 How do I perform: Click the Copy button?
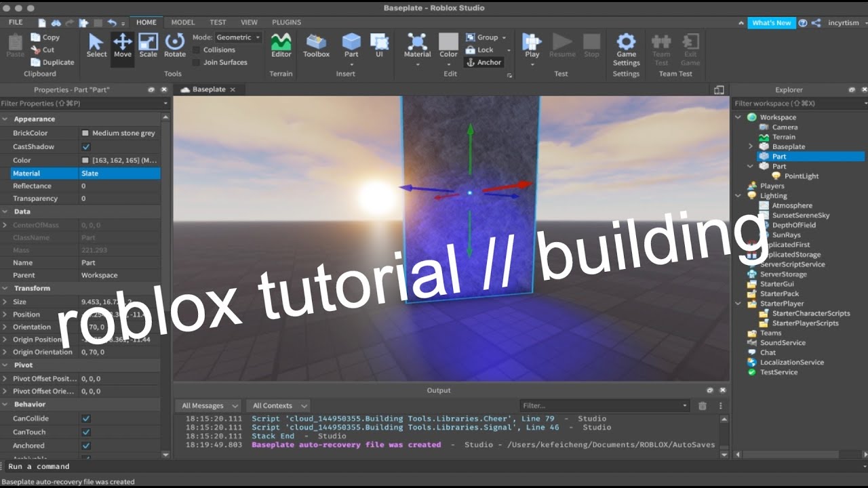45,38
